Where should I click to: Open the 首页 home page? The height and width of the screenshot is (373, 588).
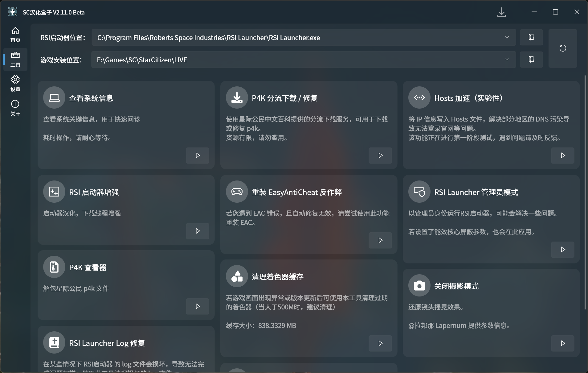[15, 35]
